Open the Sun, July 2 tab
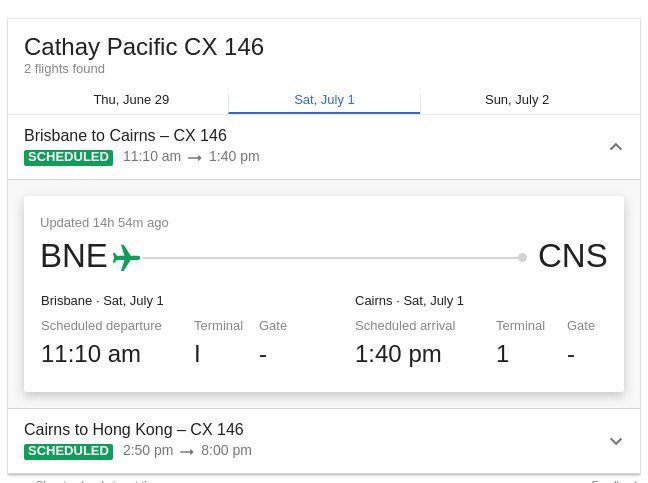The height and width of the screenshot is (483, 648). [517, 100]
